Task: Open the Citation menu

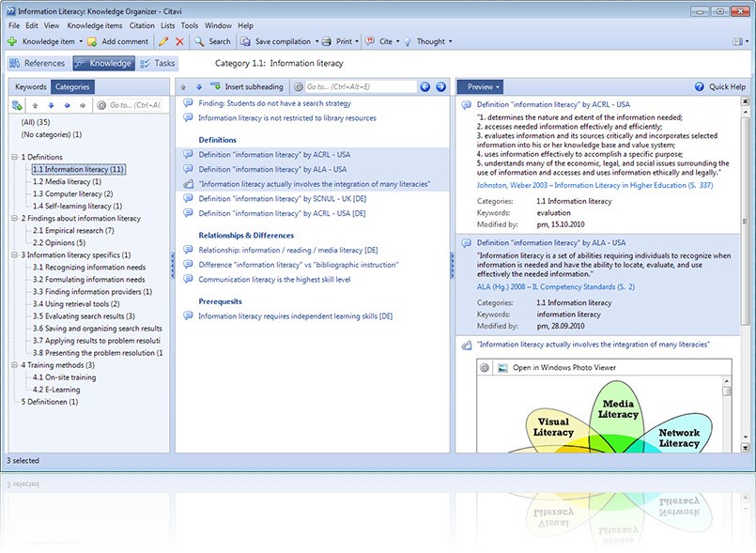Action: tap(144, 25)
